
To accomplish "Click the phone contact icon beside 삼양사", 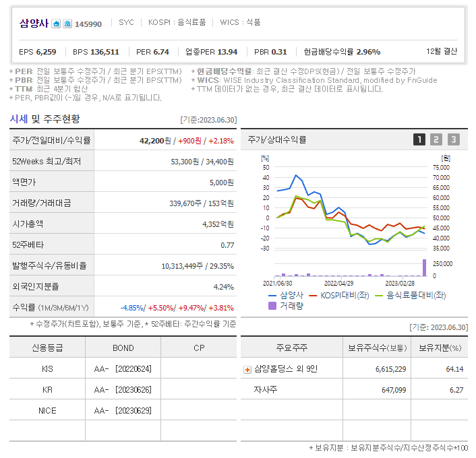I will tap(67, 24).
